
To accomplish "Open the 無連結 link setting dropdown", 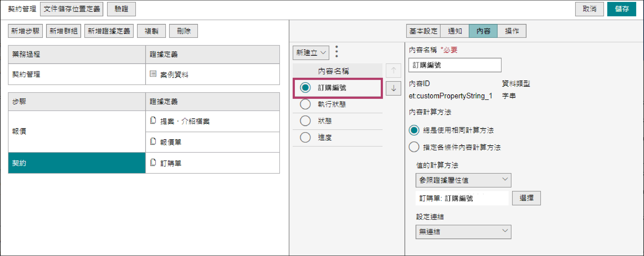I will coord(463,232).
